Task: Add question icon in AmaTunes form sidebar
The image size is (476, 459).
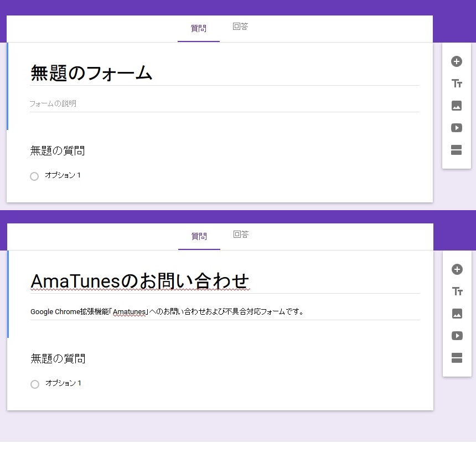Action: (x=457, y=269)
